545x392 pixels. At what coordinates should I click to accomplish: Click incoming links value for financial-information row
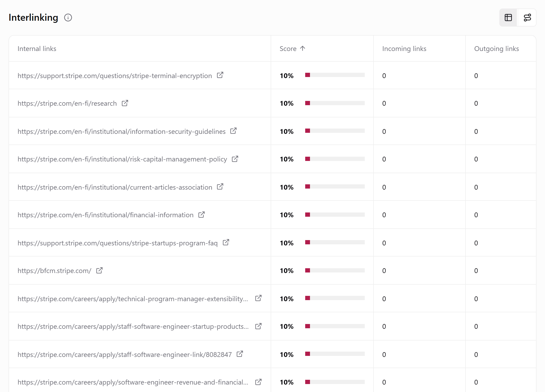coord(384,215)
